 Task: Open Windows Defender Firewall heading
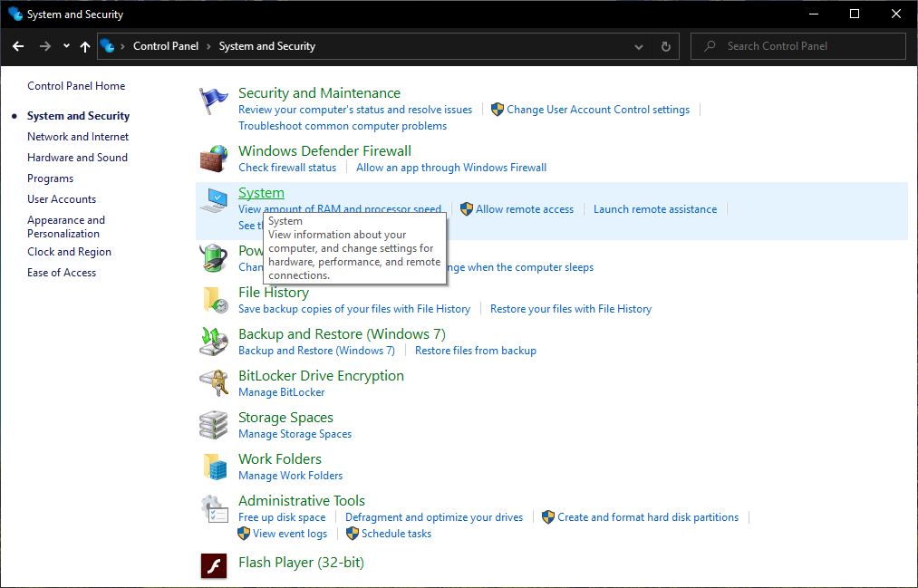325,151
